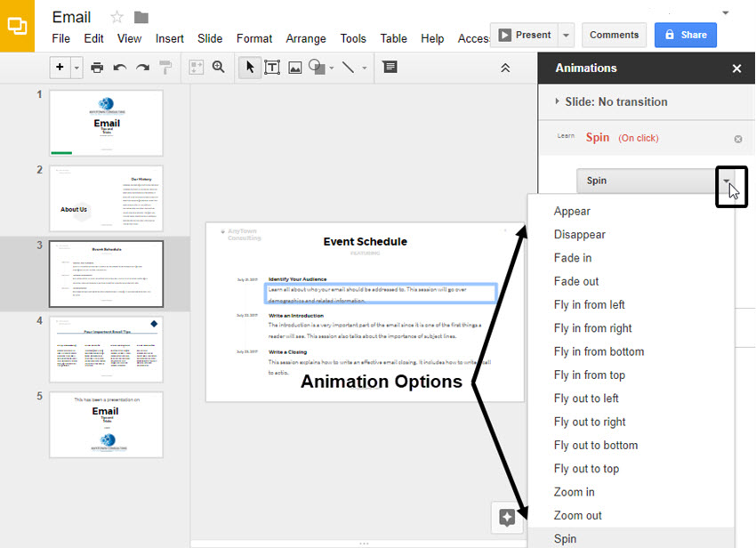The image size is (756, 548).
Task: Insert a comment via the comment icon
Action: [390, 67]
